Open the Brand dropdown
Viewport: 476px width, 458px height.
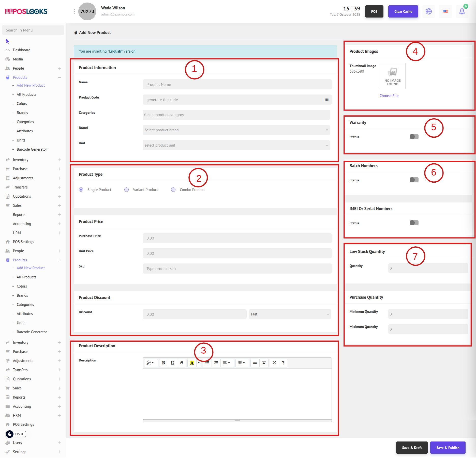point(236,130)
